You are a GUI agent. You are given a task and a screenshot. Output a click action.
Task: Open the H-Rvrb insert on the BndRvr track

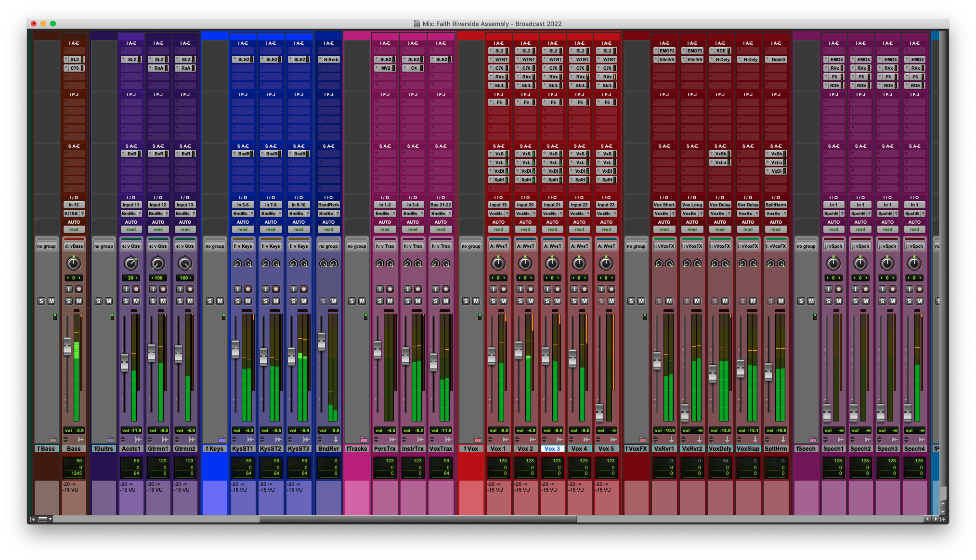coord(329,59)
